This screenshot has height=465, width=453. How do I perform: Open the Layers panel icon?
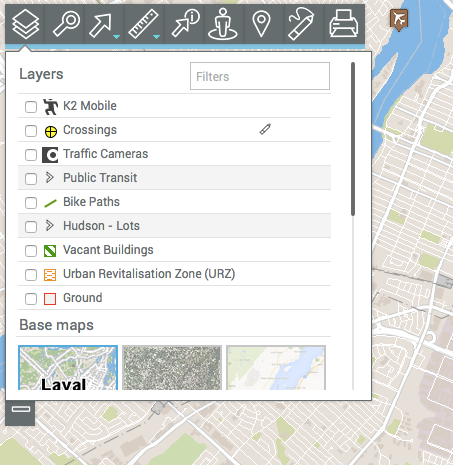pyautogui.click(x=25, y=24)
